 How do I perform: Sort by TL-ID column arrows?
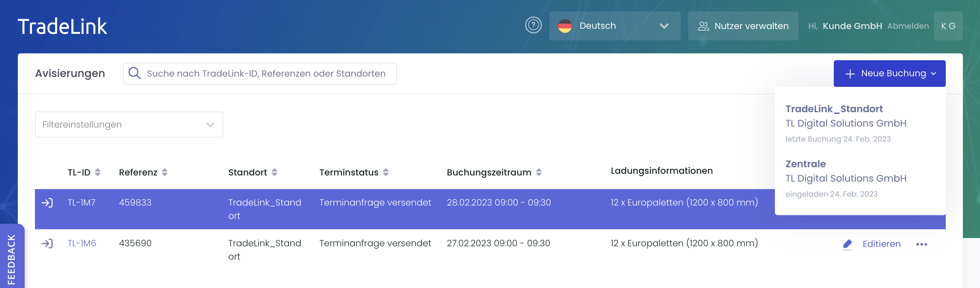[98, 172]
